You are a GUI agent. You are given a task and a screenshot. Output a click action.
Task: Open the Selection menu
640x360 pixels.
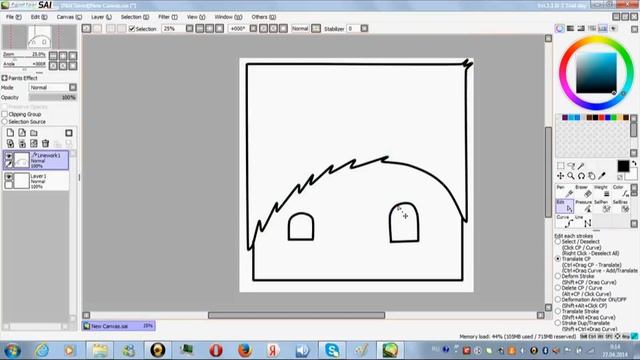[135, 17]
